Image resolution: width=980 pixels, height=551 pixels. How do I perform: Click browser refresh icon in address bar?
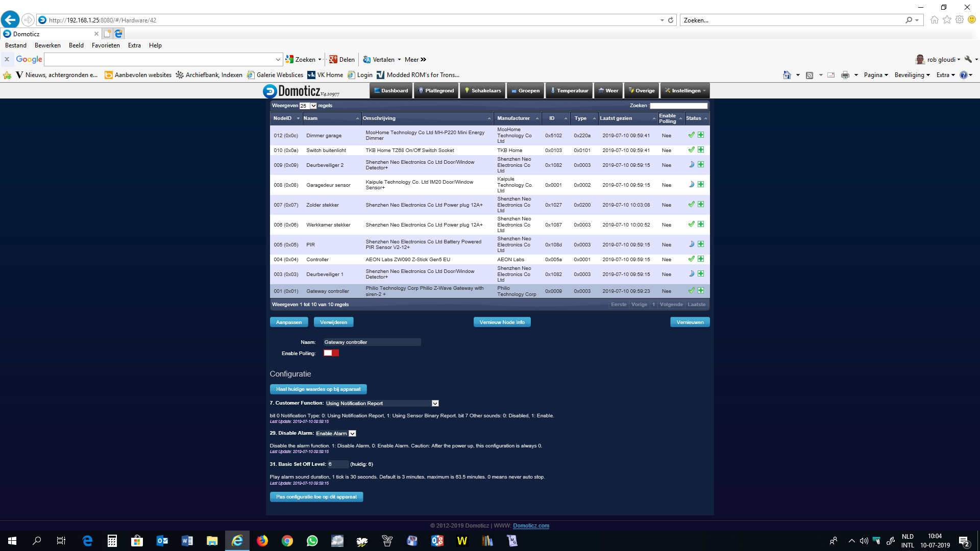pos(671,20)
